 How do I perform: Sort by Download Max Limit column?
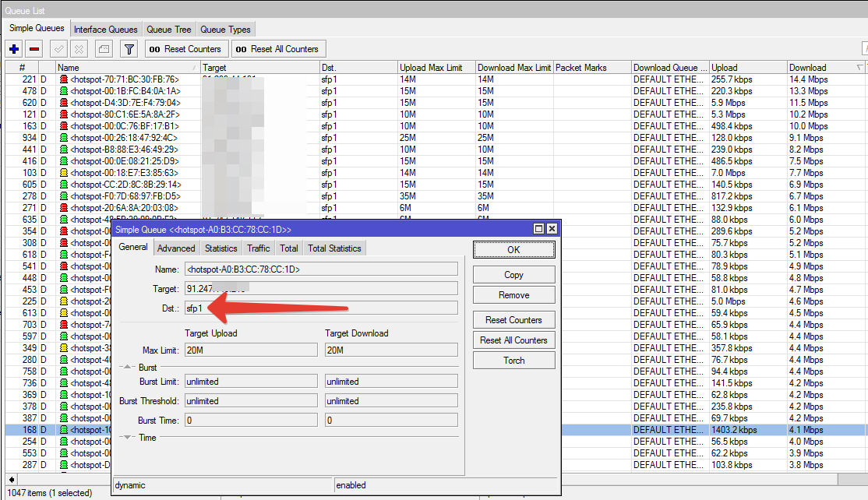514,68
